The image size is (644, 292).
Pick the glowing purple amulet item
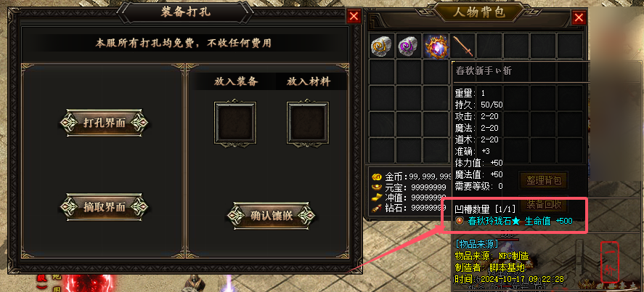pyautogui.click(x=436, y=46)
